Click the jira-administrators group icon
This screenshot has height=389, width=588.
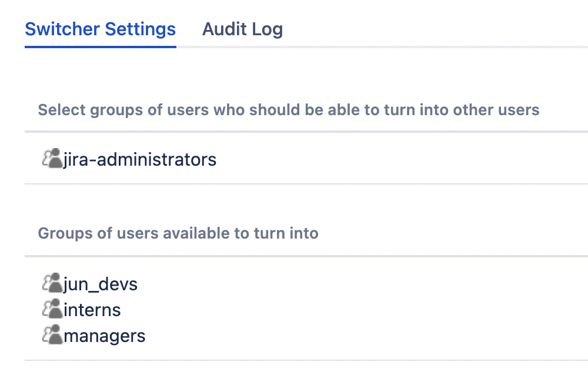pyautogui.click(x=52, y=158)
